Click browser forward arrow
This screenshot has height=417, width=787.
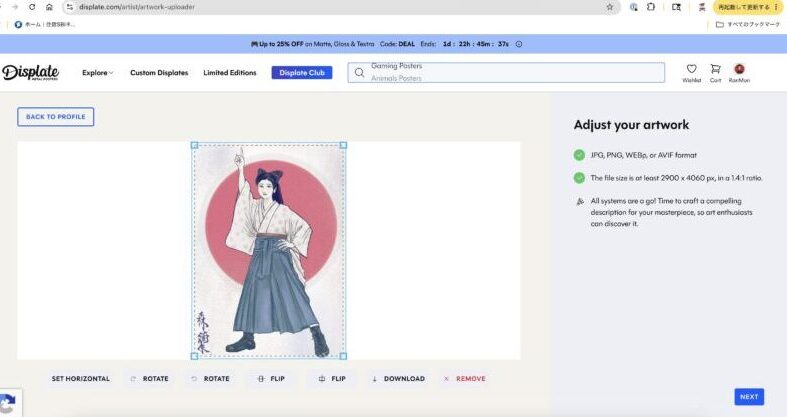point(15,7)
